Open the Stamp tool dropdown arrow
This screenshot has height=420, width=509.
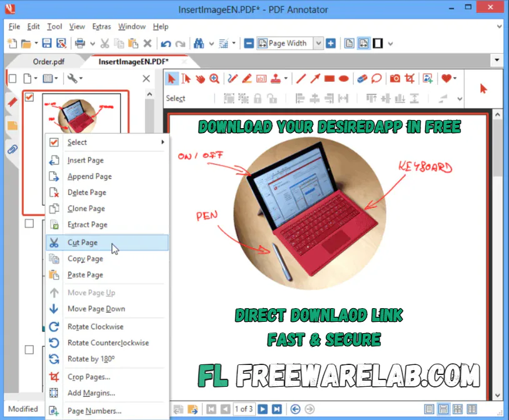(286, 78)
